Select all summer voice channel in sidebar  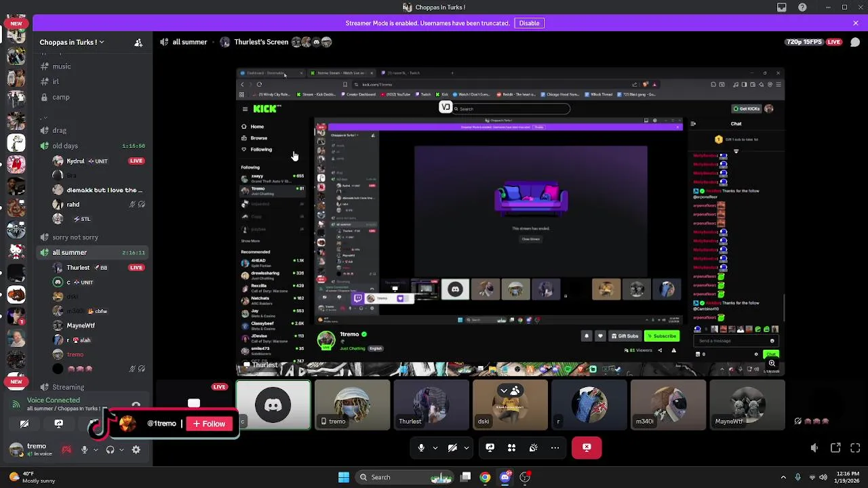coord(91,252)
